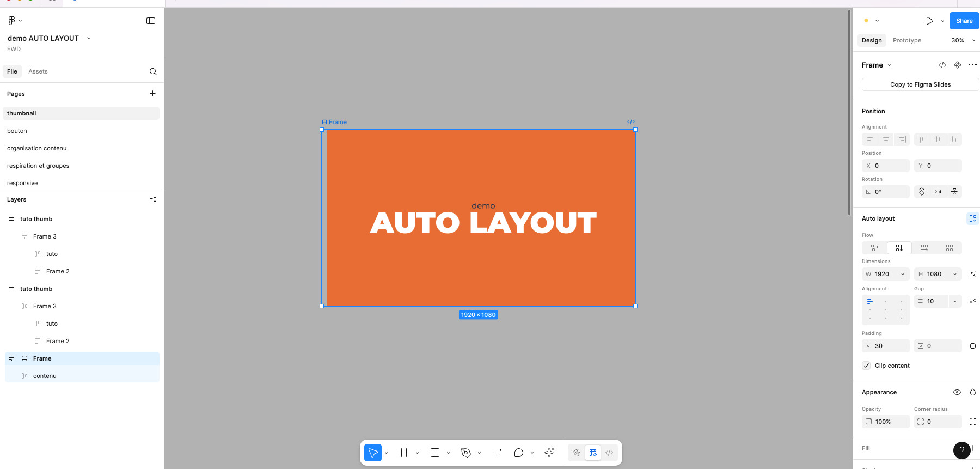Open the zoom level 30% dropdown
This screenshot has width=980, height=469.
962,40
